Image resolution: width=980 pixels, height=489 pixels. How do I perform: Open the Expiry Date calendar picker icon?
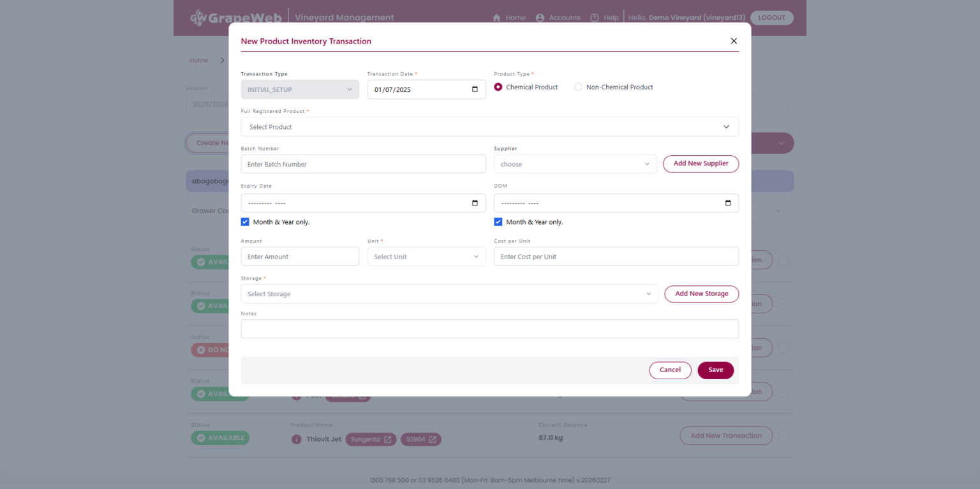pyautogui.click(x=475, y=203)
